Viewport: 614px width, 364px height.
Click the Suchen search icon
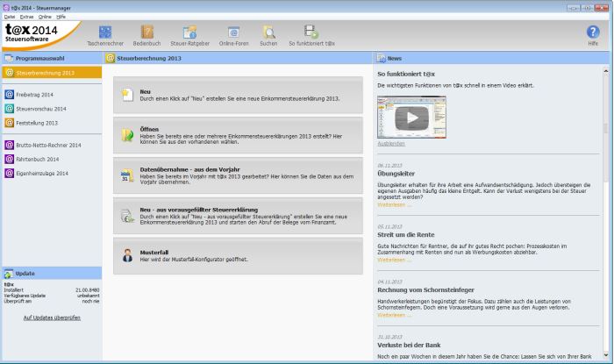(x=270, y=34)
